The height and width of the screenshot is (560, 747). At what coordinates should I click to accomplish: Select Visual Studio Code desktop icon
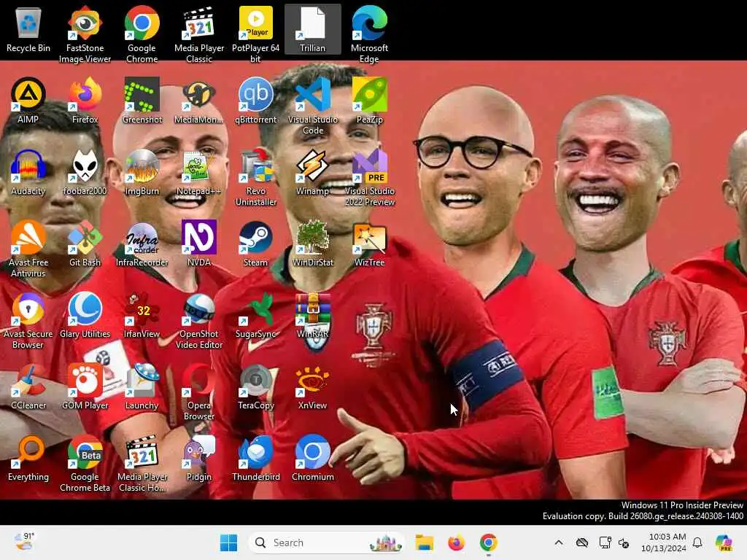coord(312,106)
